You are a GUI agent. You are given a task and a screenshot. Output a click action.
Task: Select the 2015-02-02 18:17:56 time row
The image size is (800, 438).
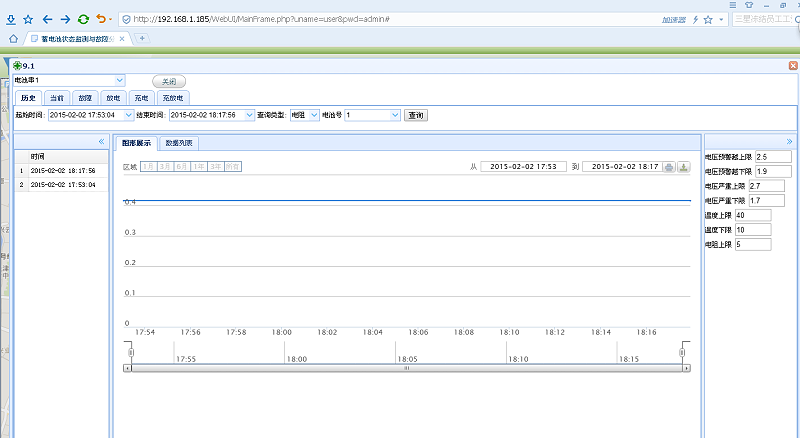[x=62, y=171]
